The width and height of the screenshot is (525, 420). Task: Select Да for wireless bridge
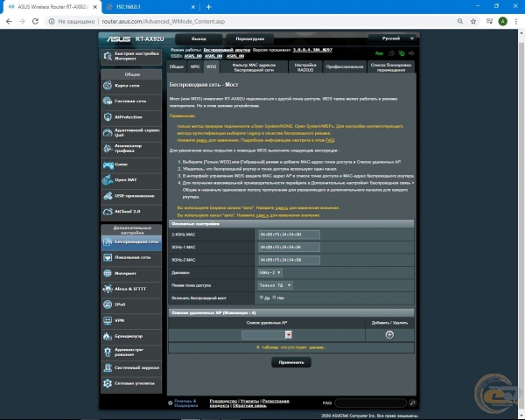pyautogui.click(x=262, y=297)
